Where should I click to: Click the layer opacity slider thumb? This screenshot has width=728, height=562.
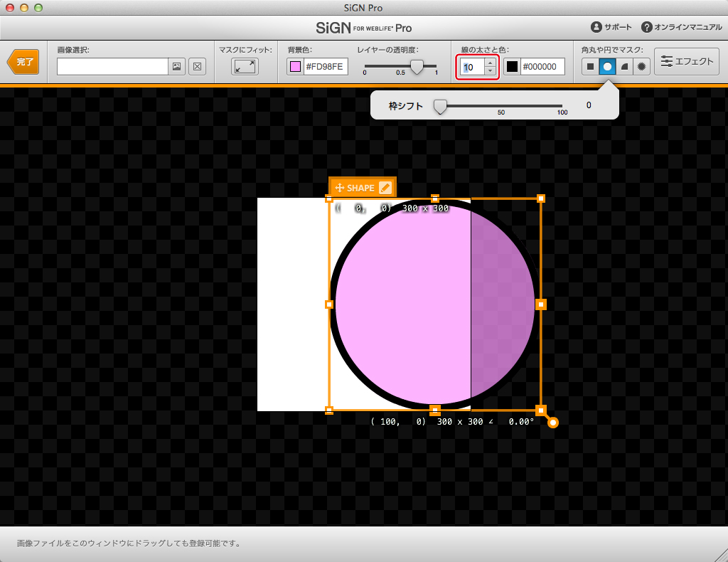coord(417,66)
